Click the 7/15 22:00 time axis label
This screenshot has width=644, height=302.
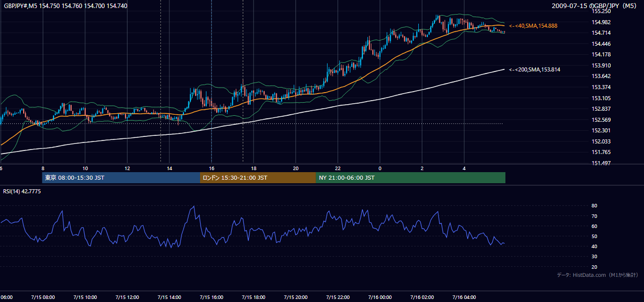click(x=338, y=297)
